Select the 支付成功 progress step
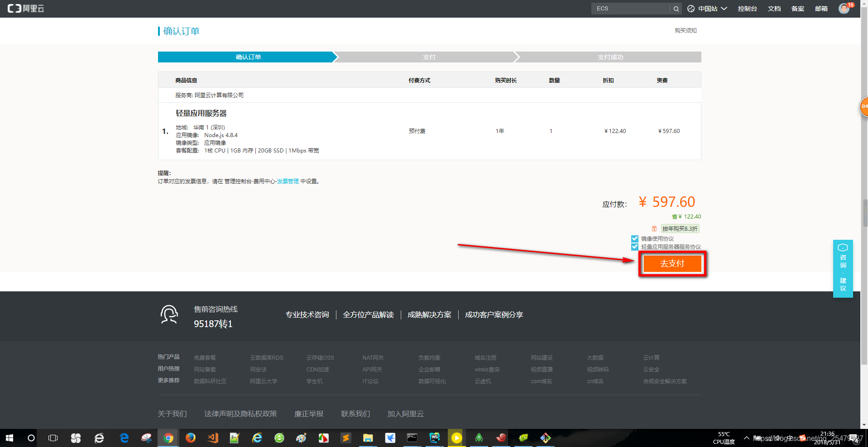This screenshot has width=868, height=447. (x=610, y=57)
